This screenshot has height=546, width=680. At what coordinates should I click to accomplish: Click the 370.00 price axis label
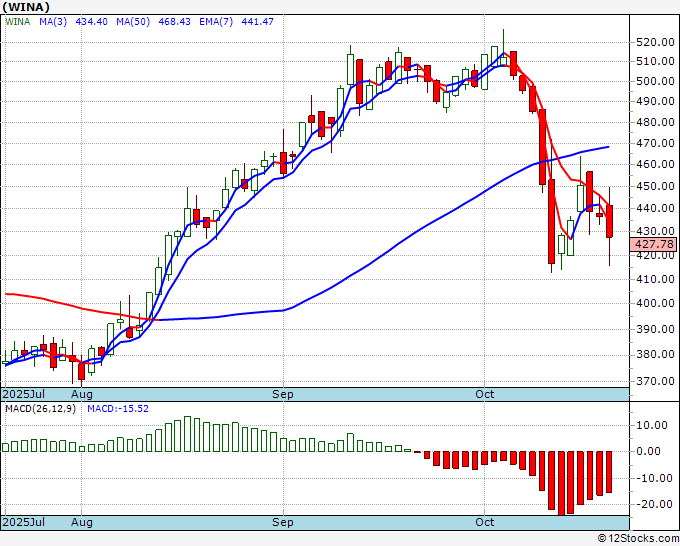pos(655,381)
